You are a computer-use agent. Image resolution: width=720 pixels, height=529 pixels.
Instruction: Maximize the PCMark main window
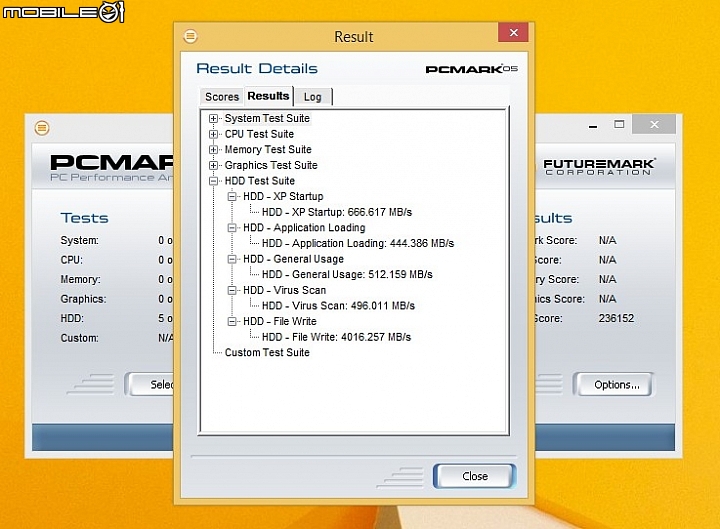619,124
